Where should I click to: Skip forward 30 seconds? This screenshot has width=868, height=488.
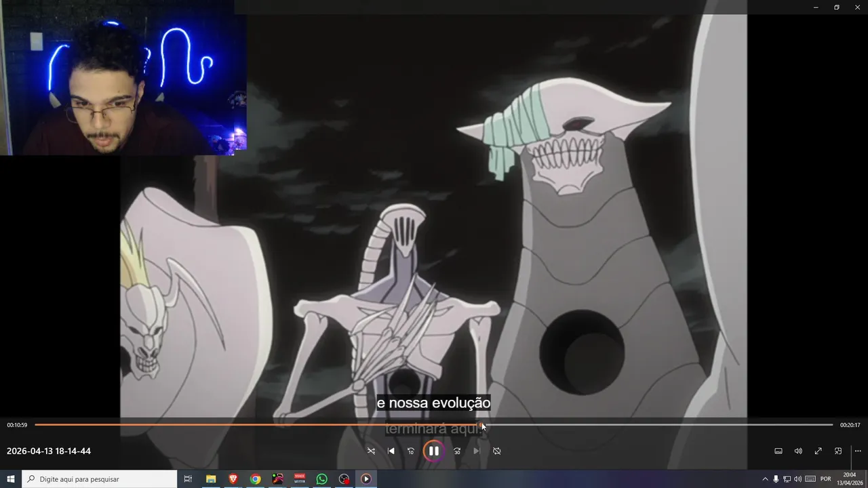(457, 451)
